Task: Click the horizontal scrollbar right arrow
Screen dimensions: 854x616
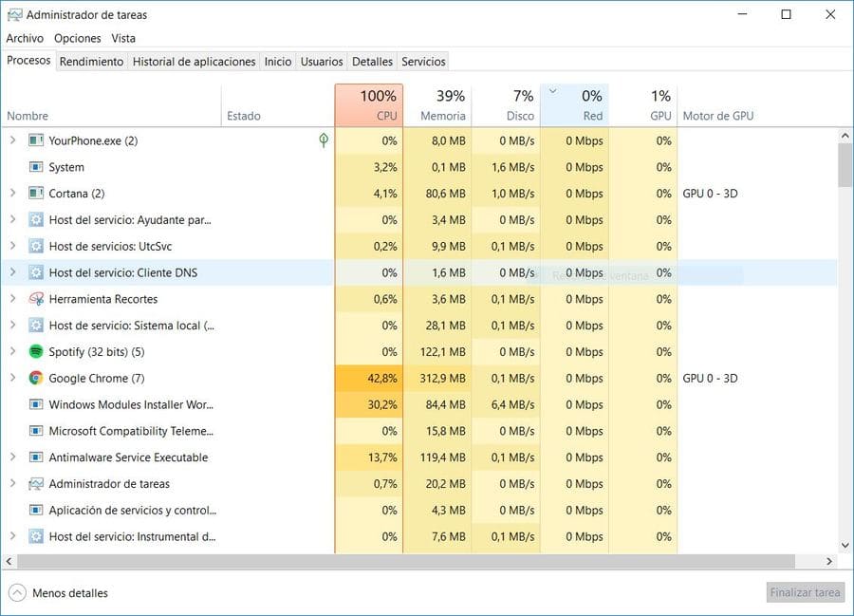Action: (830, 561)
